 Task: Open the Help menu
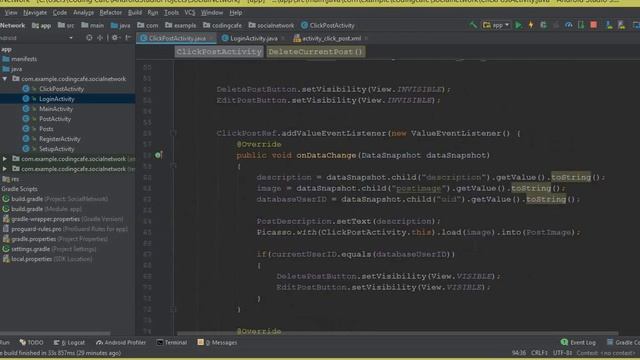236,13
